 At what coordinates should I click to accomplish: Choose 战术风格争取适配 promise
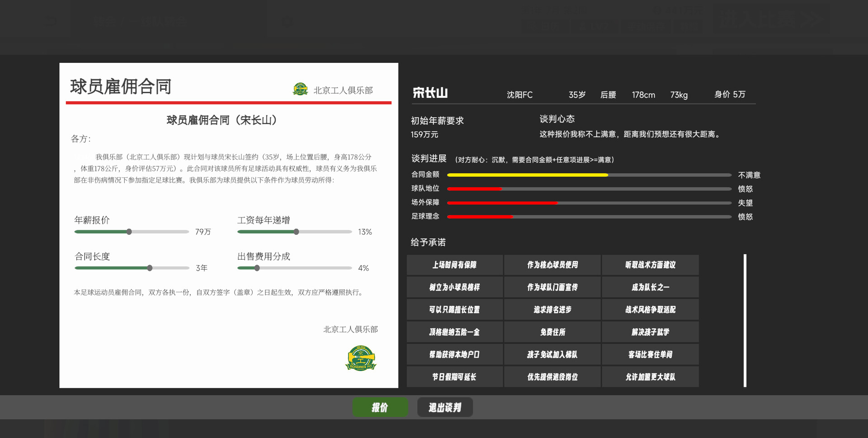point(650,309)
